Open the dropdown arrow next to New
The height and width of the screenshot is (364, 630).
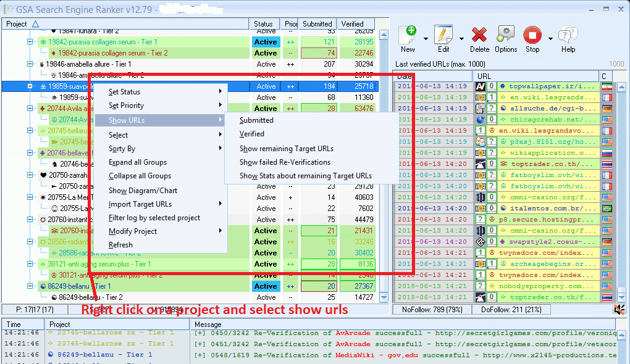(426, 38)
